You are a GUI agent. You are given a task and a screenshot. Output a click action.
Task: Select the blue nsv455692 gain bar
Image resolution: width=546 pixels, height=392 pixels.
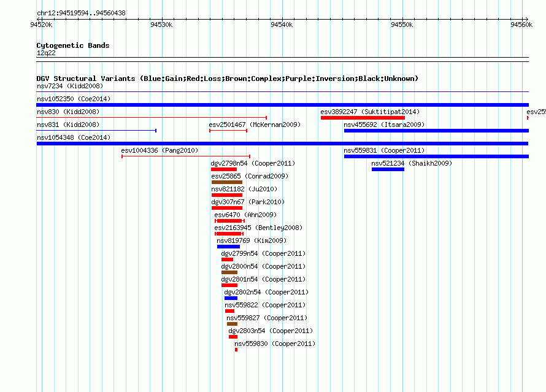(x=436, y=131)
